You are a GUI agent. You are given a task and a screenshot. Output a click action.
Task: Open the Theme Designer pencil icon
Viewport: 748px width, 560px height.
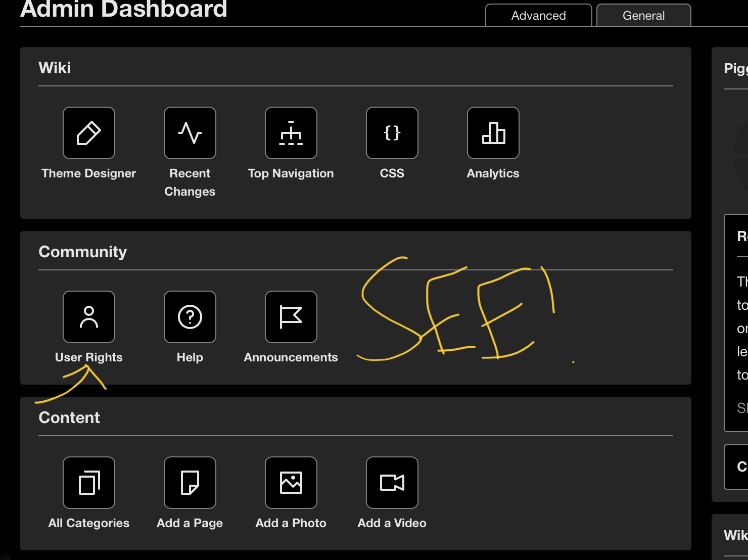tap(89, 133)
